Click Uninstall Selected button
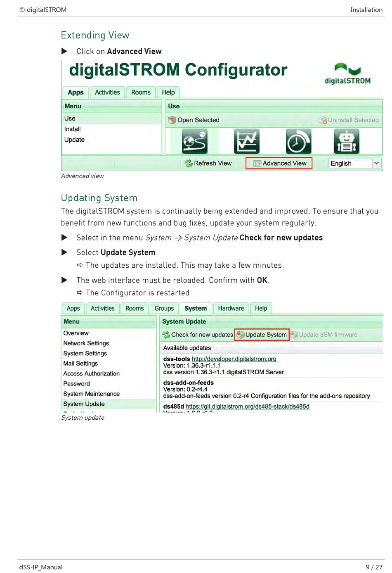Screen dimensions: 392x573 tap(349, 120)
